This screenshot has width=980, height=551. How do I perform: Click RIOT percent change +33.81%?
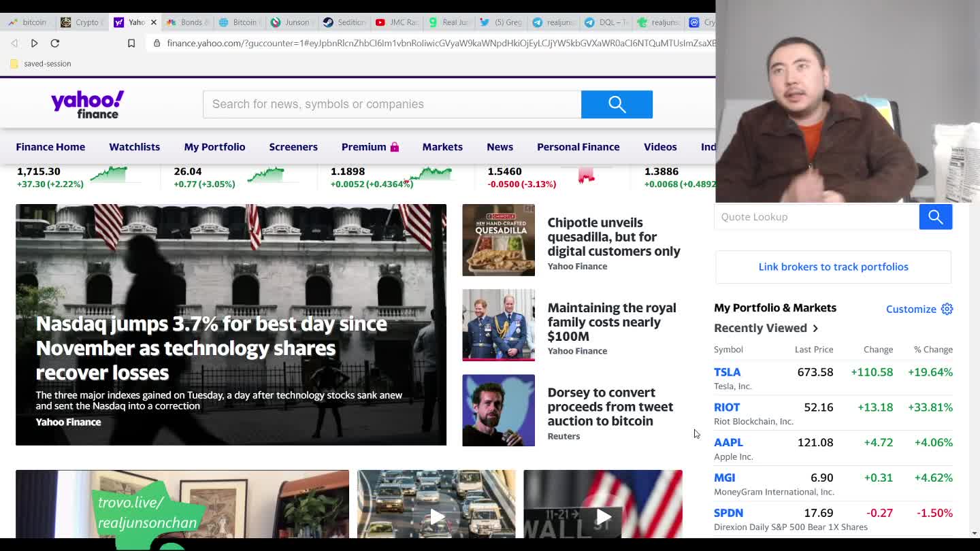click(930, 407)
